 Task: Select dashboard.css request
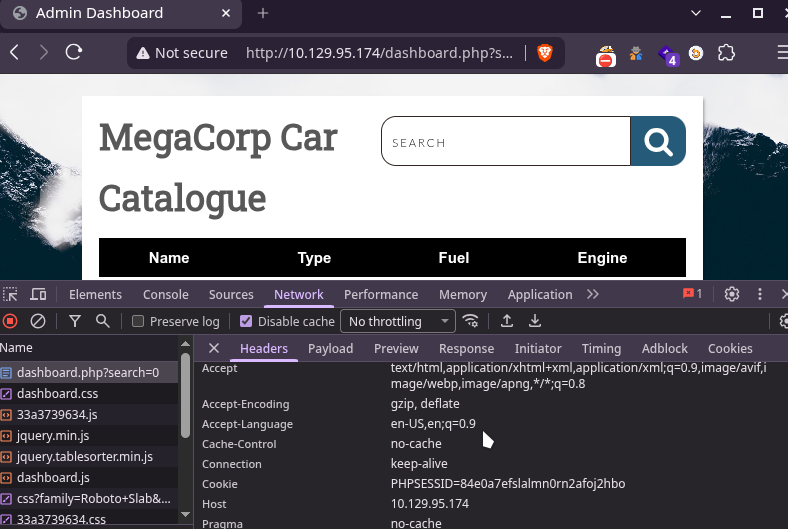[x=89, y=393]
